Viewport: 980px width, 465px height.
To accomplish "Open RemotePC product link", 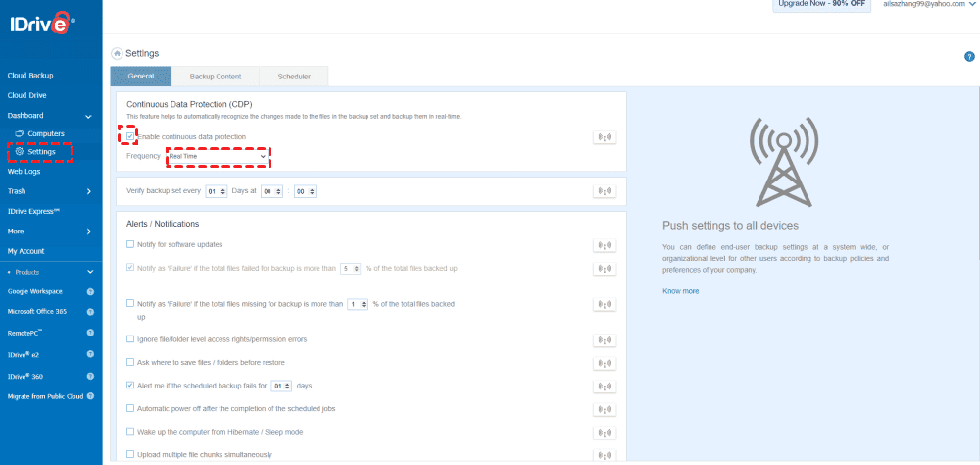I will [25, 333].
